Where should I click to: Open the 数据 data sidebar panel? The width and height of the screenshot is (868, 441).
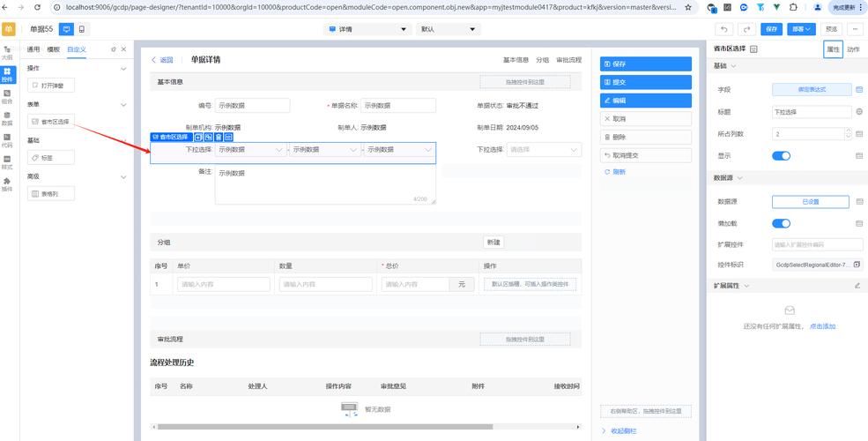click(x=7, y=118)
